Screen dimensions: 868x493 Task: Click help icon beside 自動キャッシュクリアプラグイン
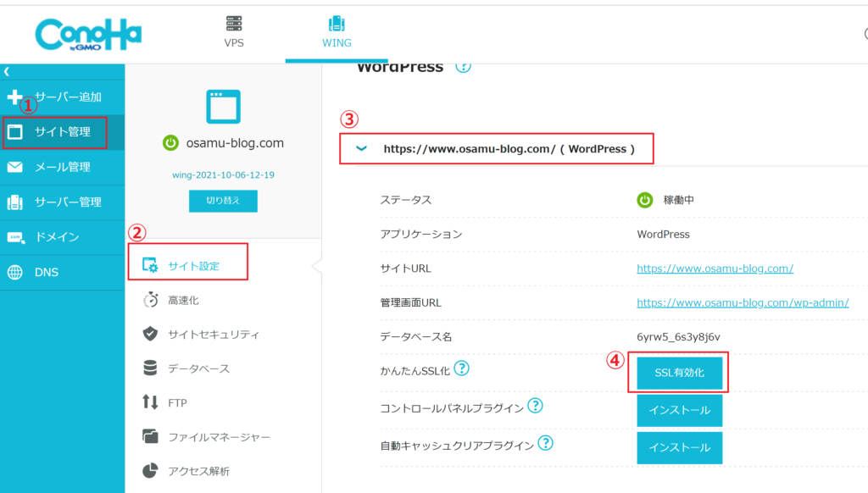(x=545, y=443)
